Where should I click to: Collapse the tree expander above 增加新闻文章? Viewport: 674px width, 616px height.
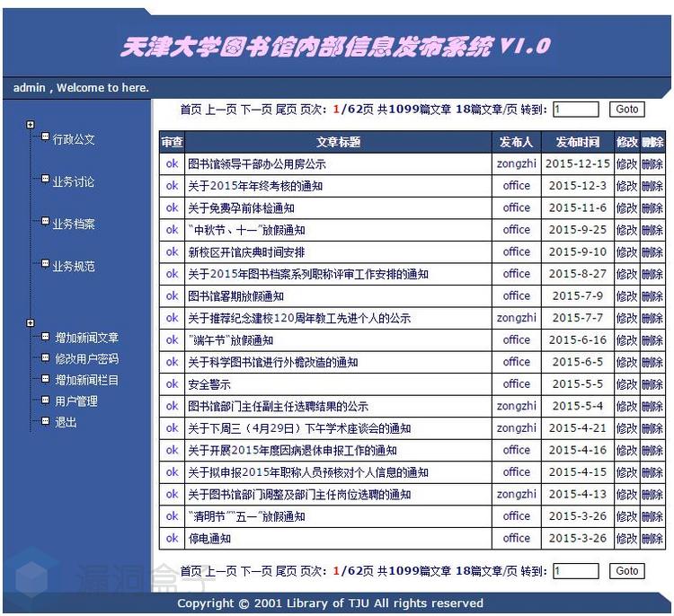coord(31,322)
